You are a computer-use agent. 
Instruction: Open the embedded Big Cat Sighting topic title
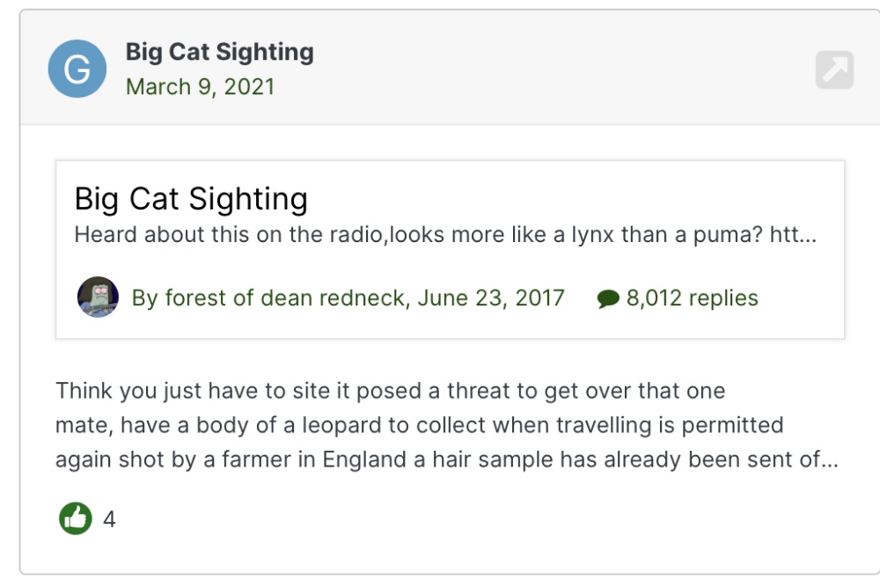pos(191,199)
